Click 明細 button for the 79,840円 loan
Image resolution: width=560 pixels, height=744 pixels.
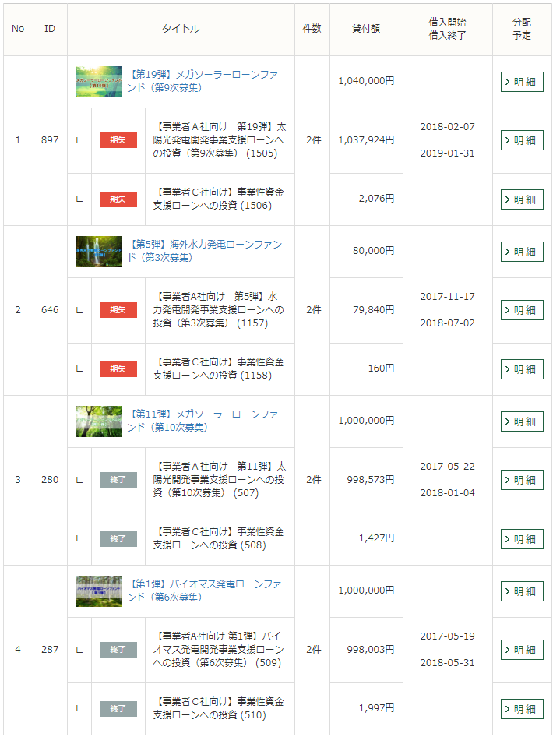pyautogui.click(x=522, y=310)
